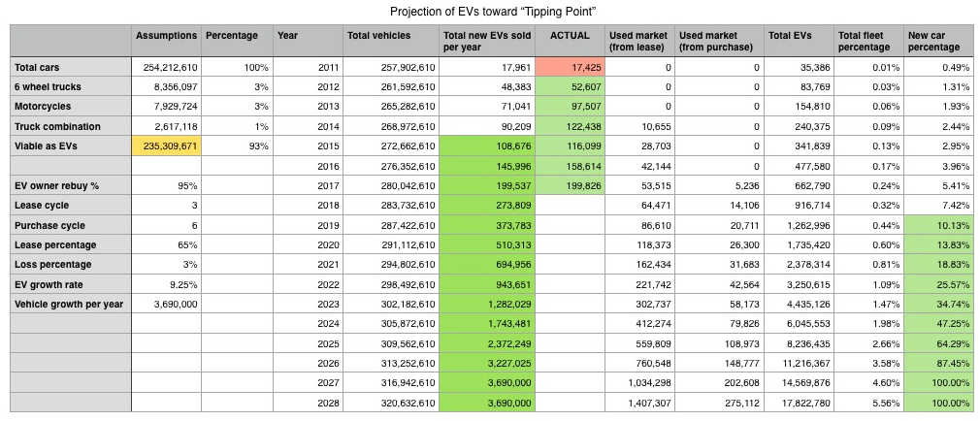Select the 87.45% new car percentage cell
Image resolution: width=980 pixels, height=421 pixels.
937,364
